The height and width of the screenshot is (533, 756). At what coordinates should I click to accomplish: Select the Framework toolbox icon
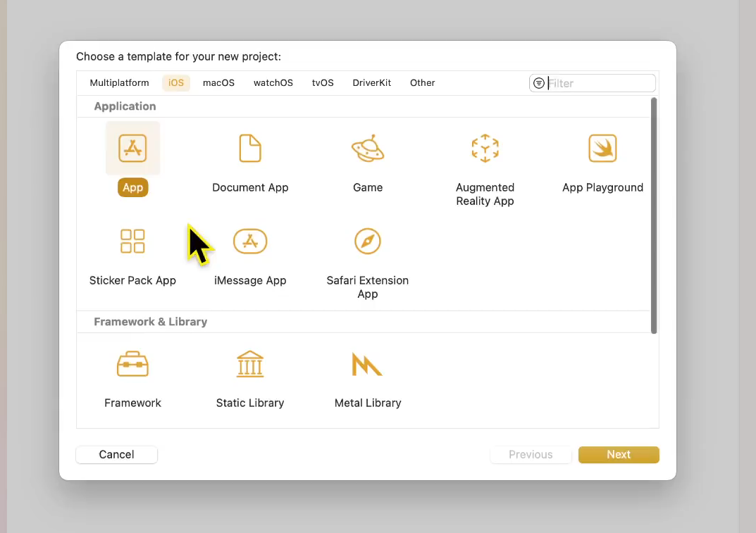(x=132, y=364)
